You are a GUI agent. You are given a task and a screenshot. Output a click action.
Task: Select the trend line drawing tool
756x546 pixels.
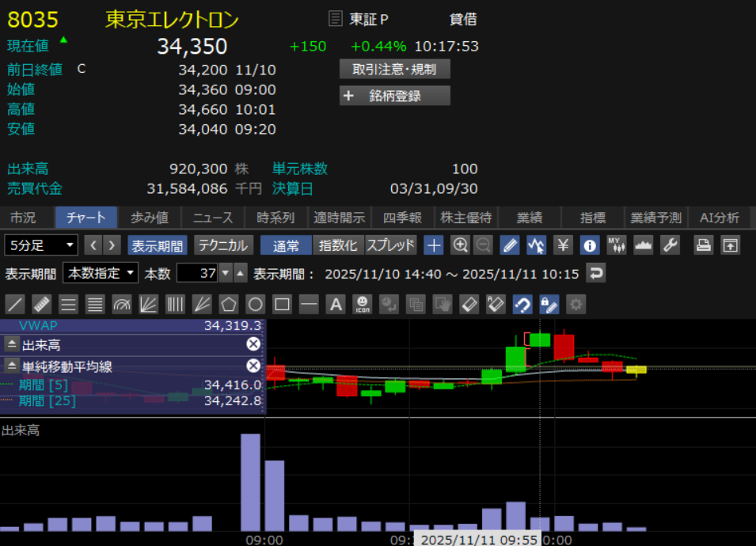point(15,304)
